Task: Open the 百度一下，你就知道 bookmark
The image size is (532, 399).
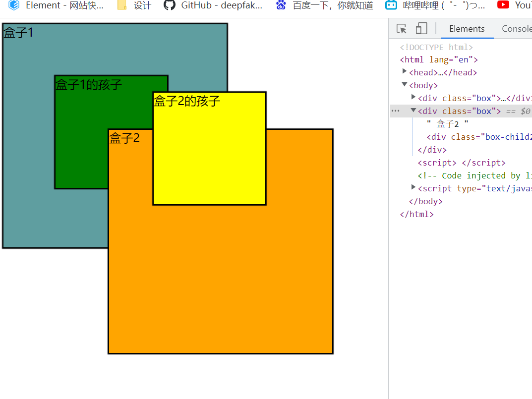Action: coord(333,5)
